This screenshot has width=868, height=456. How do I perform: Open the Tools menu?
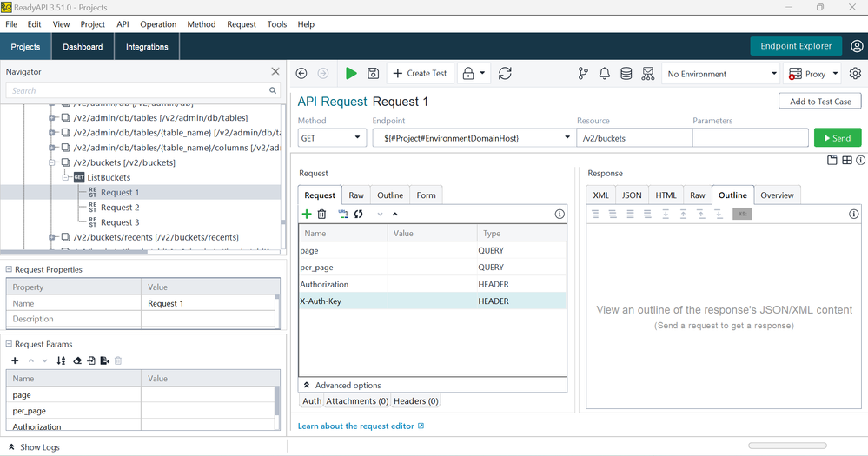tap(276, 24)
